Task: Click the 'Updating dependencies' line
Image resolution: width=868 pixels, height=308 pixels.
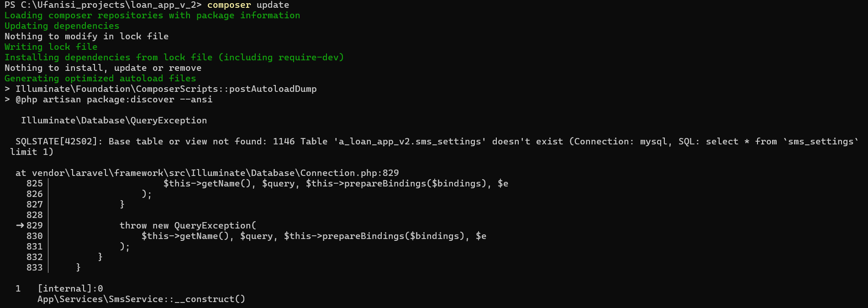Action: [x=62, y=26]
